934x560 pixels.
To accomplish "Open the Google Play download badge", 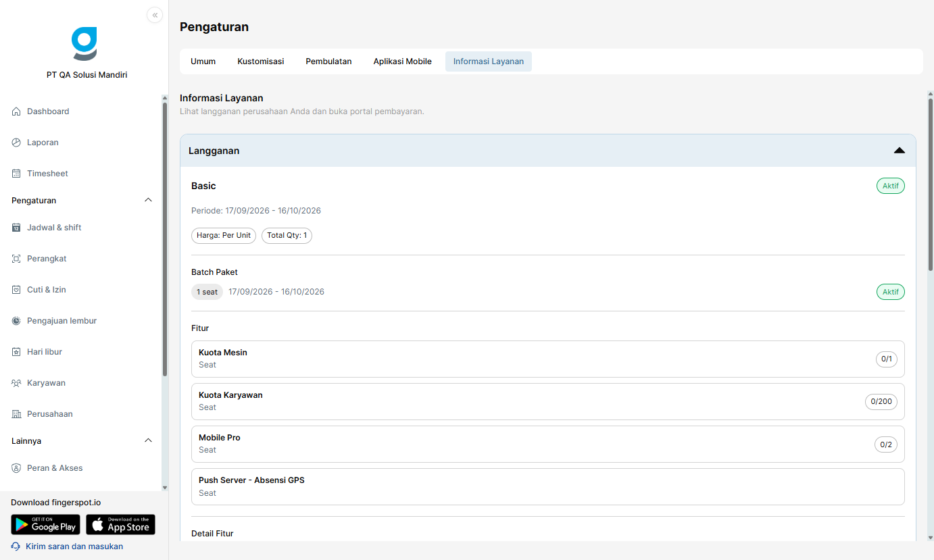I will pyautogui.click(x=45, y=525).
